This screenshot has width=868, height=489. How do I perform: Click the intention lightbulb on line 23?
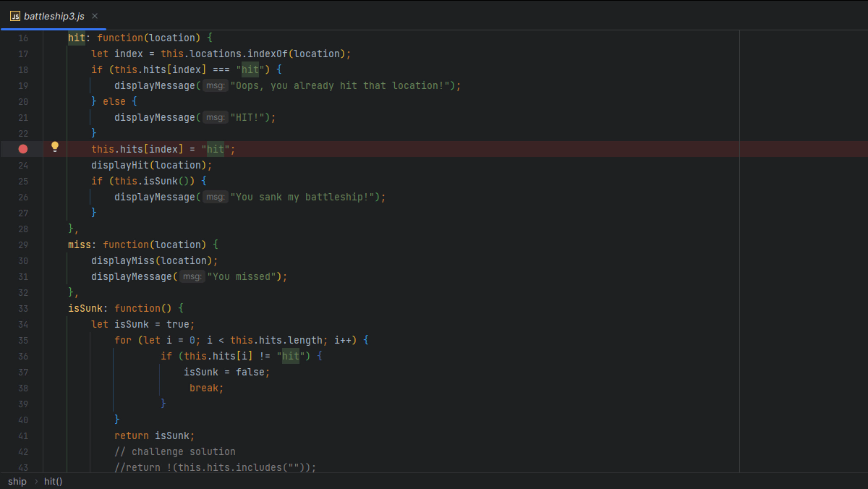pos(54,147)
